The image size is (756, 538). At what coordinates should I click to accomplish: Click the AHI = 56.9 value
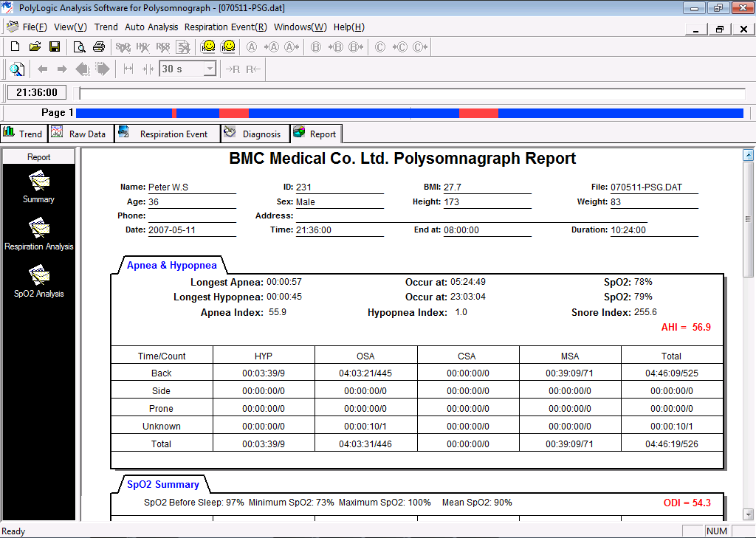686,328
